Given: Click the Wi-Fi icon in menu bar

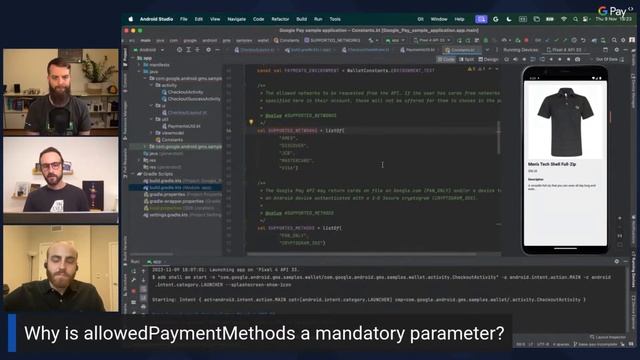Looking at the screenshot, I should point(564,19).
